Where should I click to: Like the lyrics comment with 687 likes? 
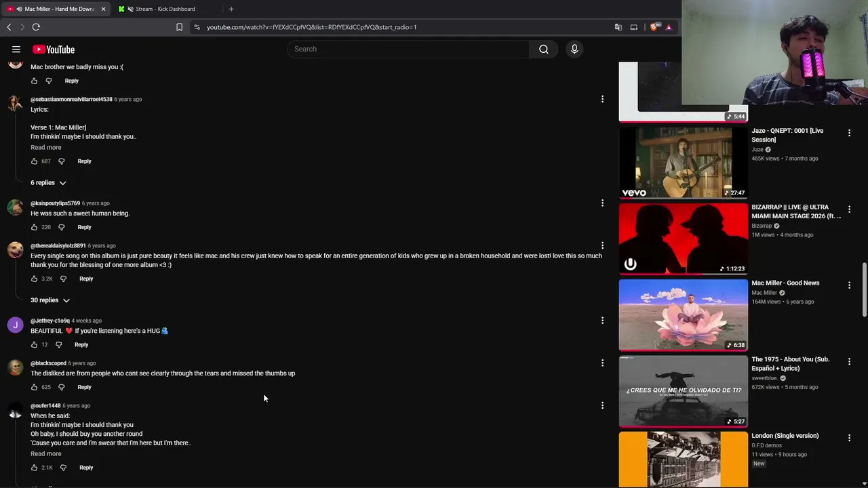34,161
